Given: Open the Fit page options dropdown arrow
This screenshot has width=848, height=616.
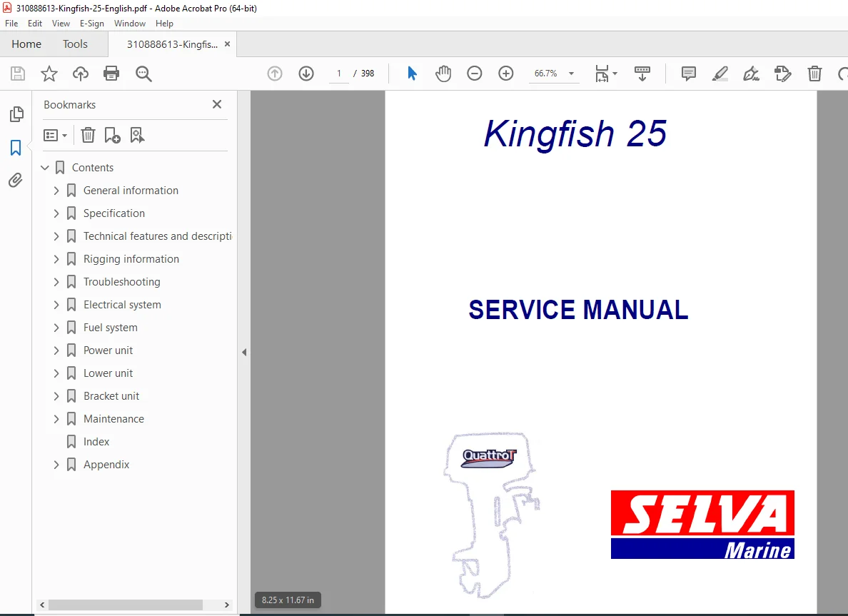Looking at the screenshot, I should click(x=615, y=74).
